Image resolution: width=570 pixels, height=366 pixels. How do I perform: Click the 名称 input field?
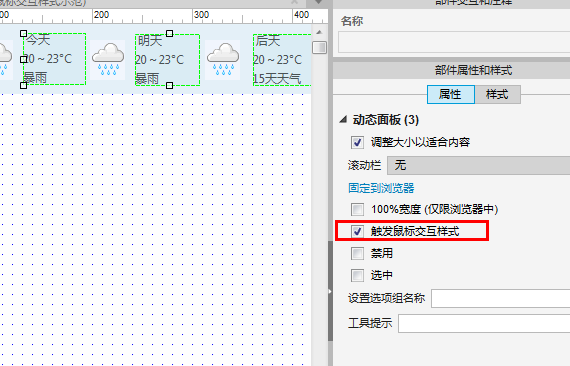[454, 42]
